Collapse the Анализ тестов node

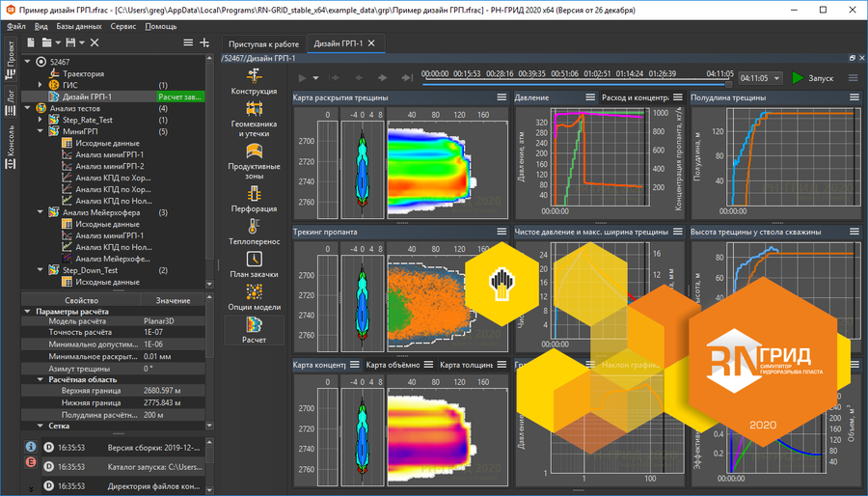tap(27, 108)
